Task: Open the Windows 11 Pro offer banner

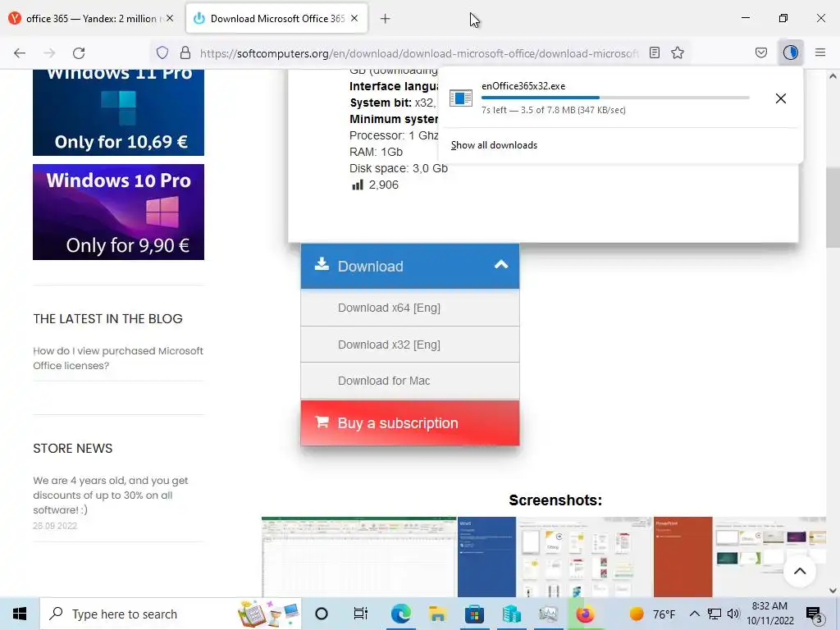Action: 118,112
